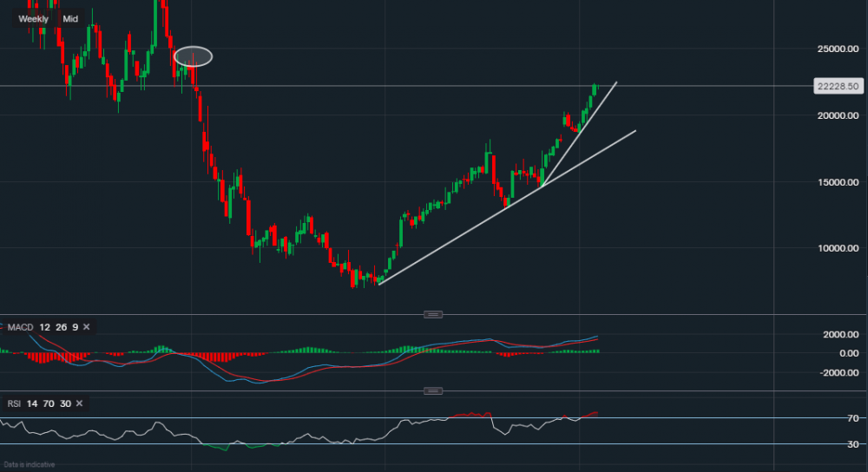Remove the MACD indicator with its X

[x=87, y=327]
